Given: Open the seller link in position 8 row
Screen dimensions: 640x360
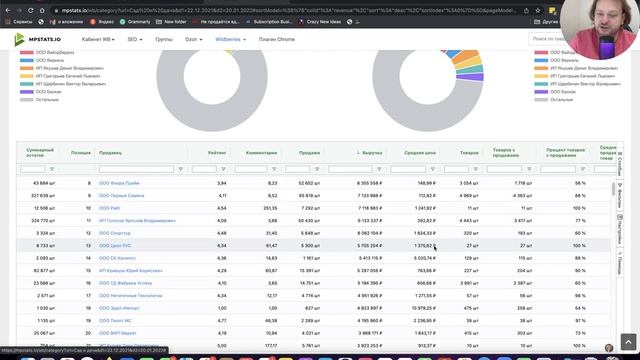Looking at the screenshot, I should [119, 183].
